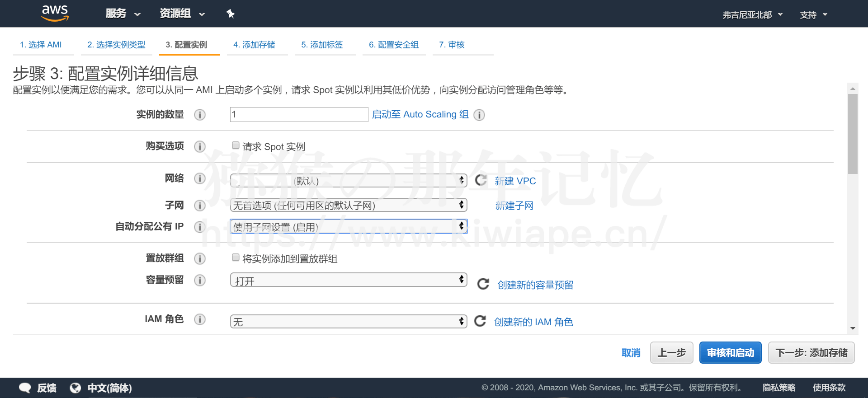This screenshot has height=398, width=868.
Task: Click the 反馈 speech bubble icon
Action: click(25, 388)
